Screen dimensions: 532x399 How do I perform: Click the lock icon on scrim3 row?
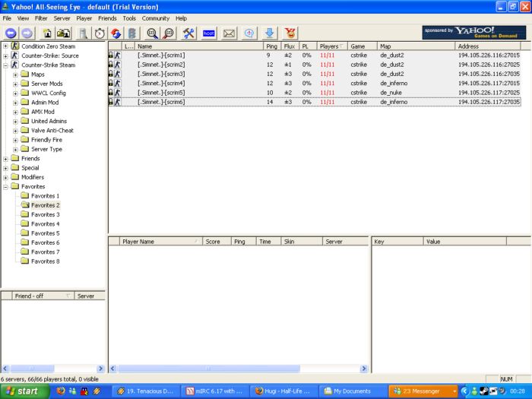pyautogui.click(x=111, y=74)
